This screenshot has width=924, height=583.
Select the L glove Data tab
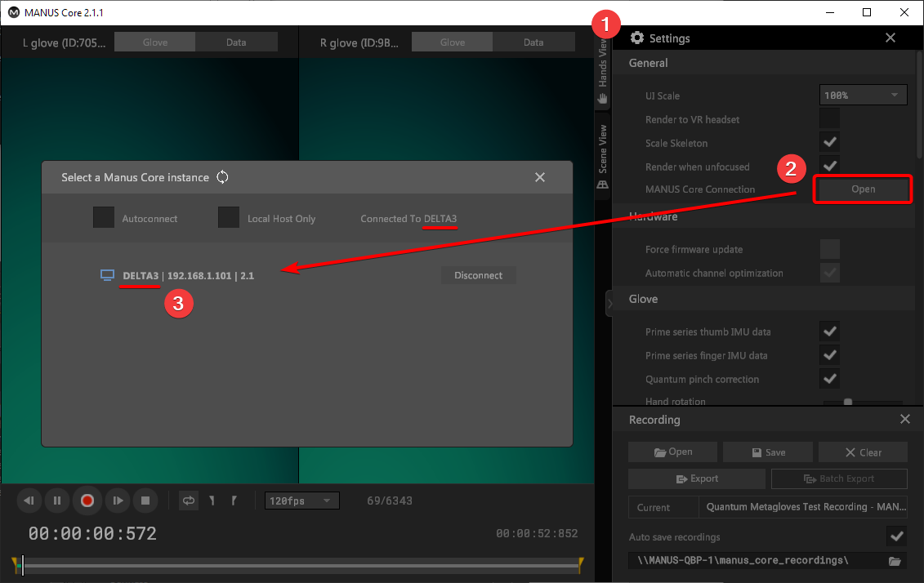[x=236, y=42]
